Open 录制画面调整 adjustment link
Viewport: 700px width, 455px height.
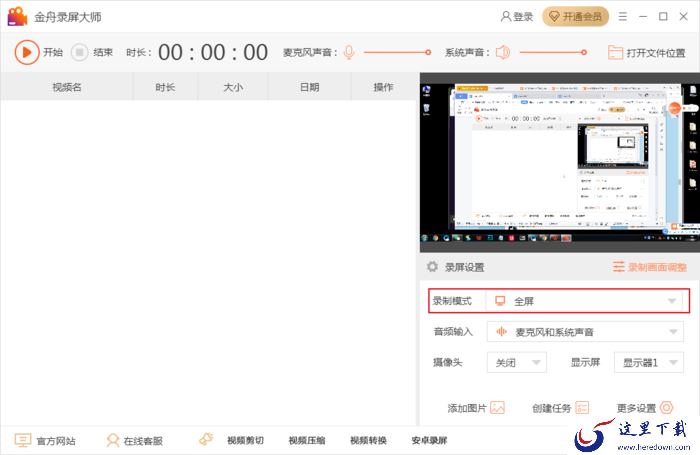point(650,267)
